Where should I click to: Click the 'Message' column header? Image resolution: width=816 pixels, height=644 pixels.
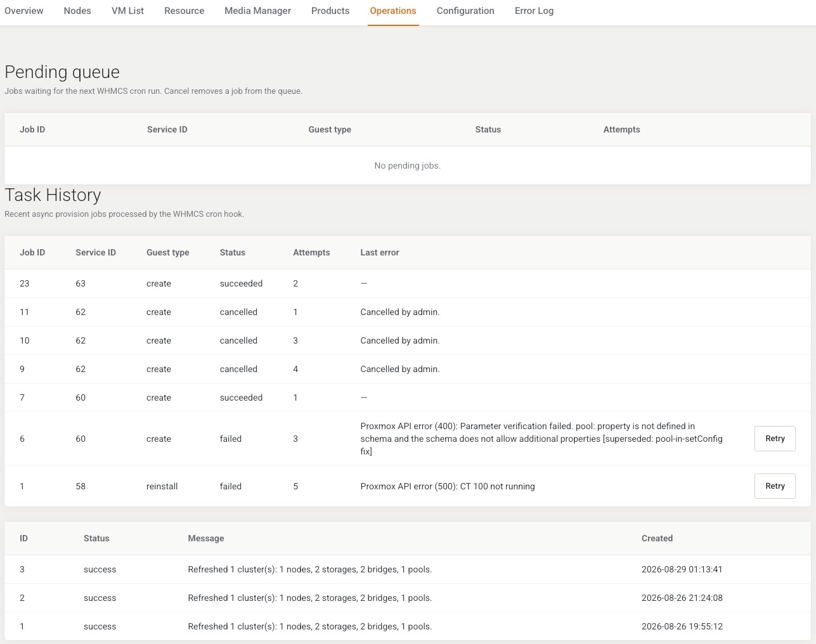click(206, 538)
